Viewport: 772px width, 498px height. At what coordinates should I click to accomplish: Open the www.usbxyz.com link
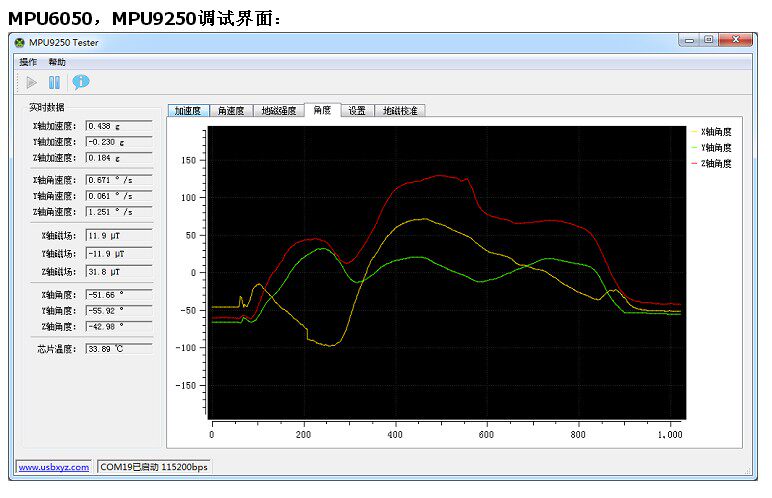click(54, 467)
